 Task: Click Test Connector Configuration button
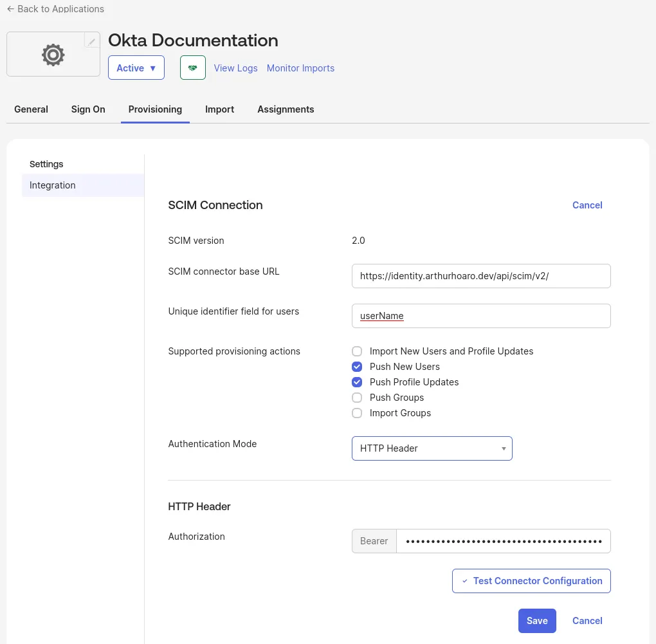pyautogui.click(x=531, y=581)
